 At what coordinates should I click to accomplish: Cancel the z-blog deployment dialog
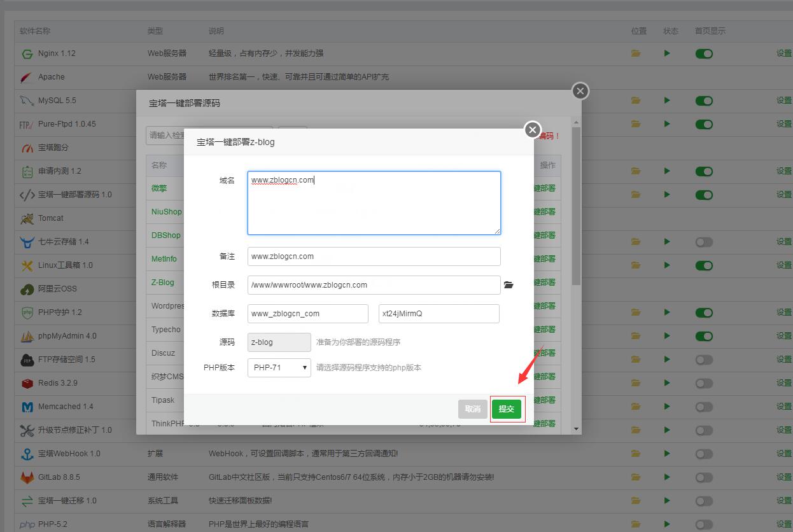pos(472,409)
